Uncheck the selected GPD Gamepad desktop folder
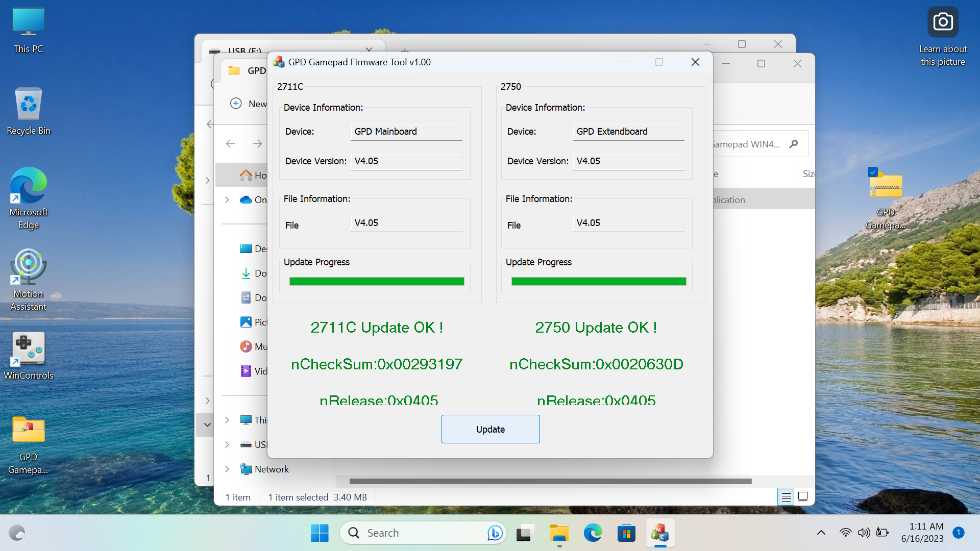Image resolution: width=980 pixels, height=551 pixels. (873, 172)
